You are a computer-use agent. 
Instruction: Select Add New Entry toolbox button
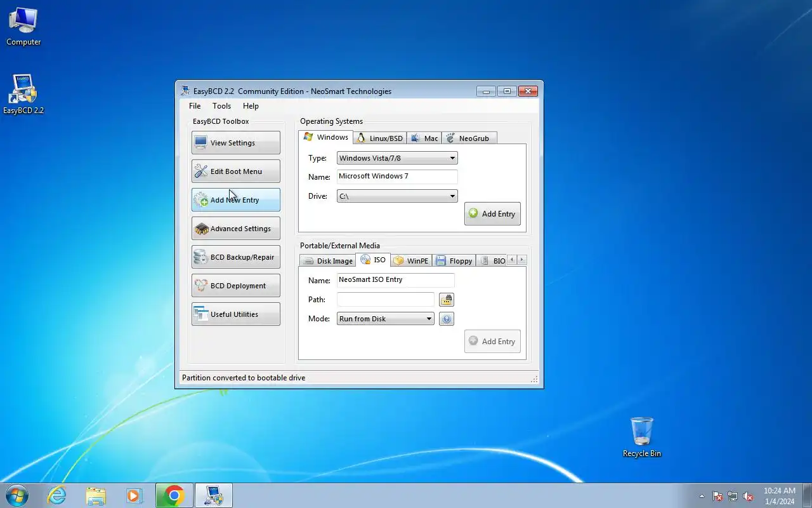coord(235,199)
